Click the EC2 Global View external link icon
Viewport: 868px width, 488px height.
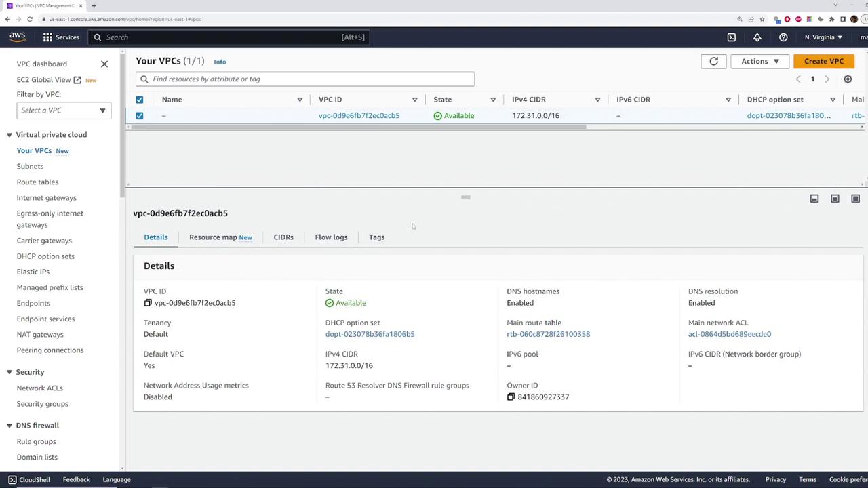coord(77,80)
